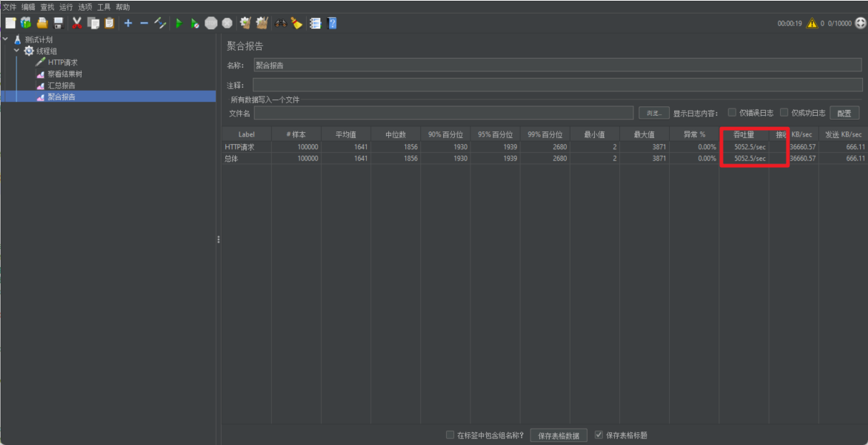Click the remote engines icon at far right
The width and height of the screenshot is (868, 445).
pyautogui.click(x=860, y=23)
